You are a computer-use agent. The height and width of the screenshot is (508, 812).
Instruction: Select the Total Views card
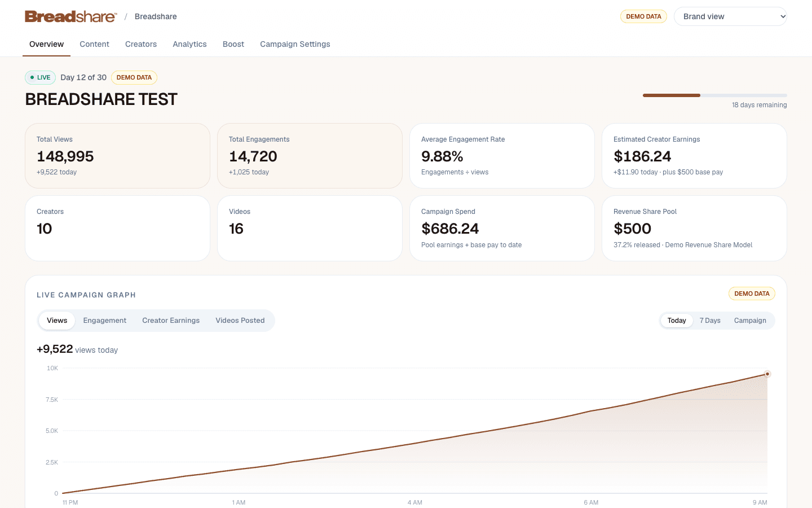117,156
